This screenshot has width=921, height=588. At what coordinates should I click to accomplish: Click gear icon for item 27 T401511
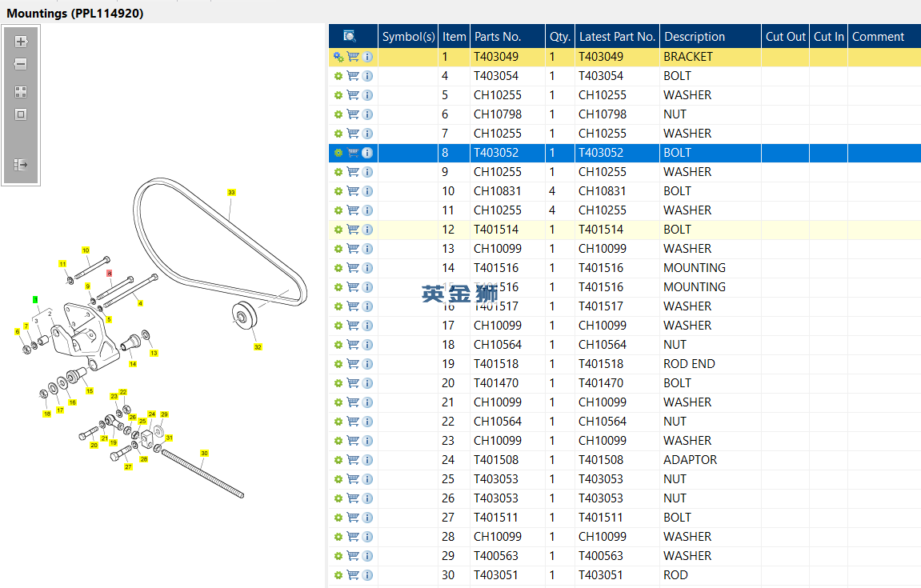click(338, 518)
